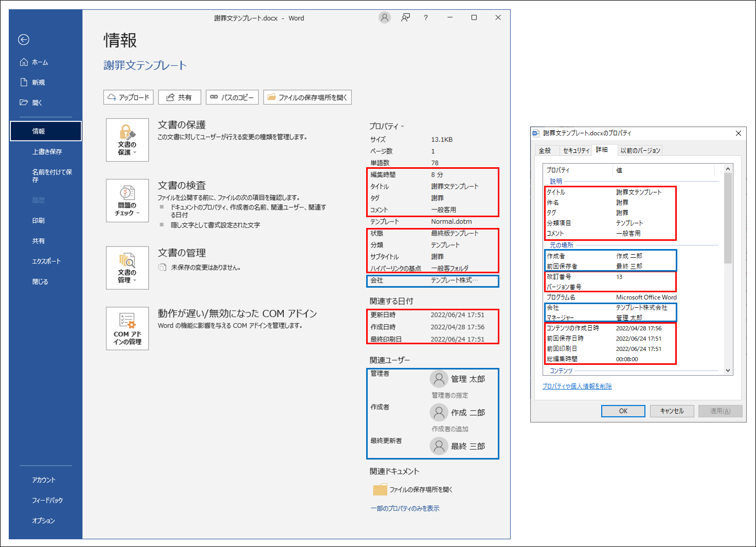Open 以前のバージョン tab in properties dialog
The image size is (756, 547).
pos(640,150)
